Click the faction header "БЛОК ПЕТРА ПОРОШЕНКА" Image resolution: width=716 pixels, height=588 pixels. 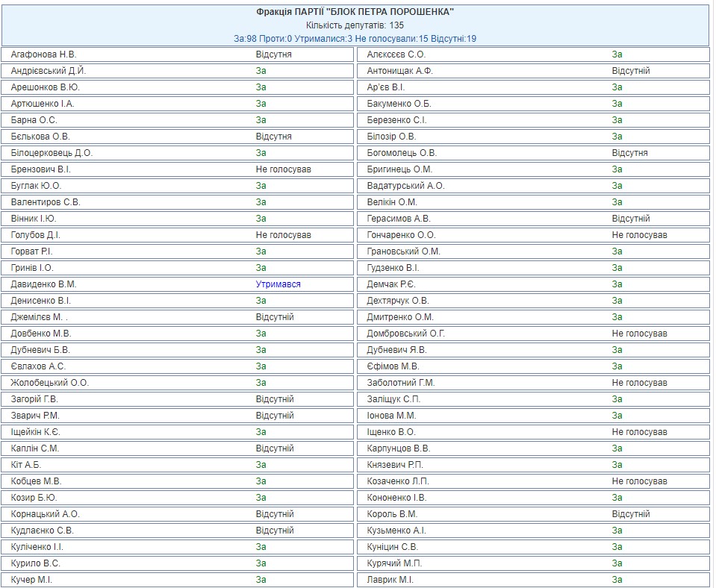pyautogui.click(x=355, y=12)
